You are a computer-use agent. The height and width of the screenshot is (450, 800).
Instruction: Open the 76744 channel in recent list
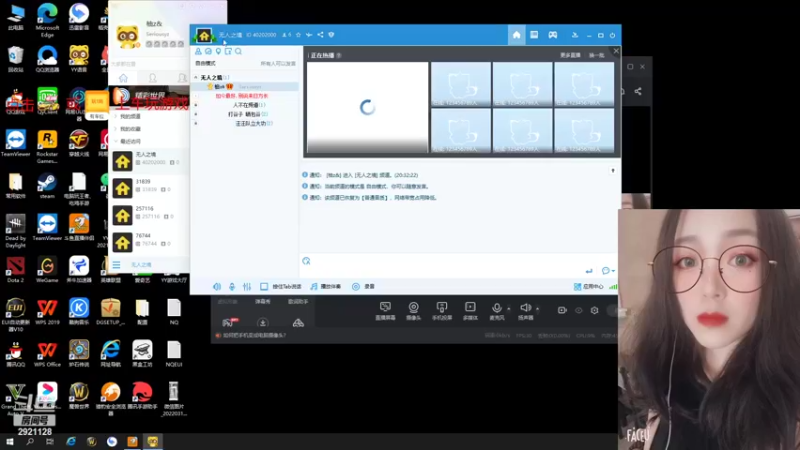click(149, 242)
